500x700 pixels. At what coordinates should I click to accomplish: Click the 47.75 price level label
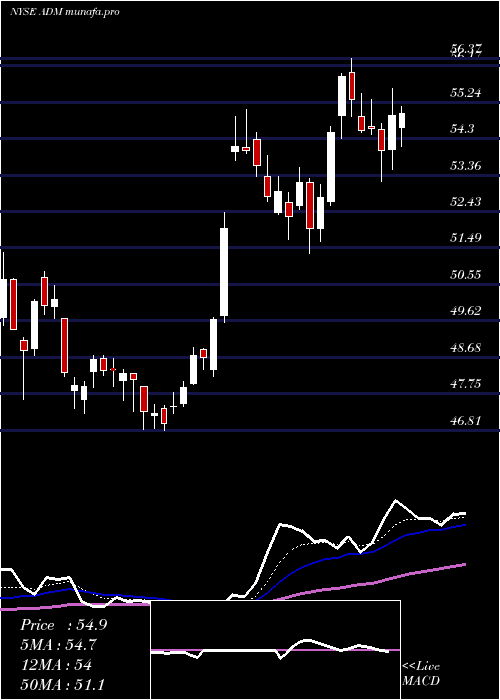pos(466,383)
